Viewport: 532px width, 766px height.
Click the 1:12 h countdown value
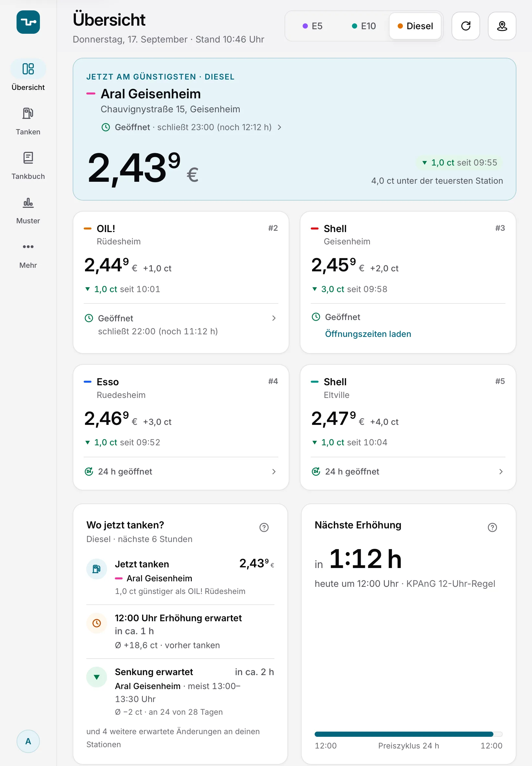365,559
